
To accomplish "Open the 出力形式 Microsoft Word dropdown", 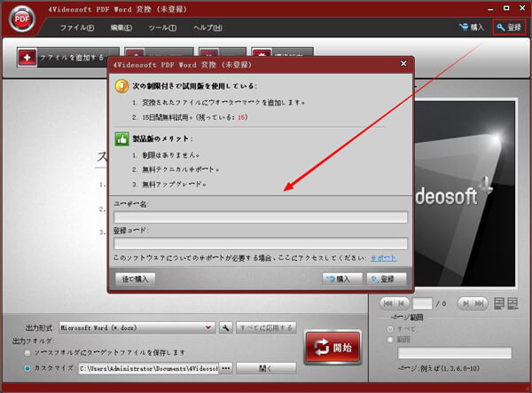I will pyautogui.click(x=137, y=328).
